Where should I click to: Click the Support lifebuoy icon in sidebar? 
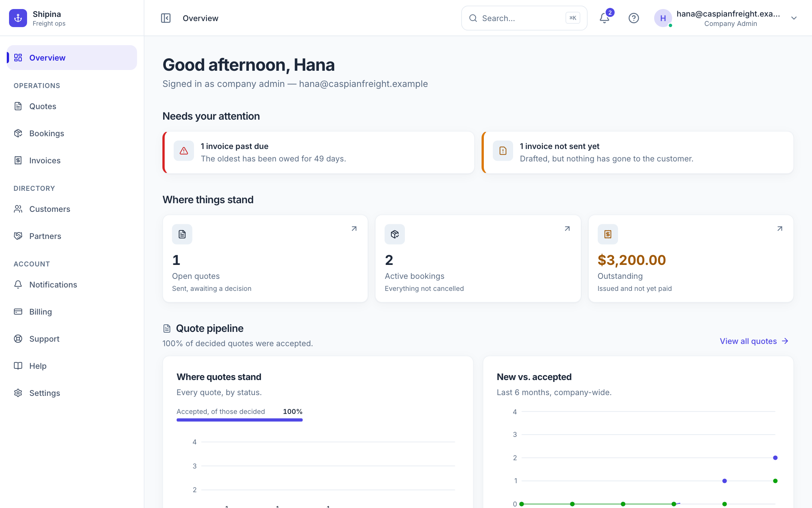18,339
